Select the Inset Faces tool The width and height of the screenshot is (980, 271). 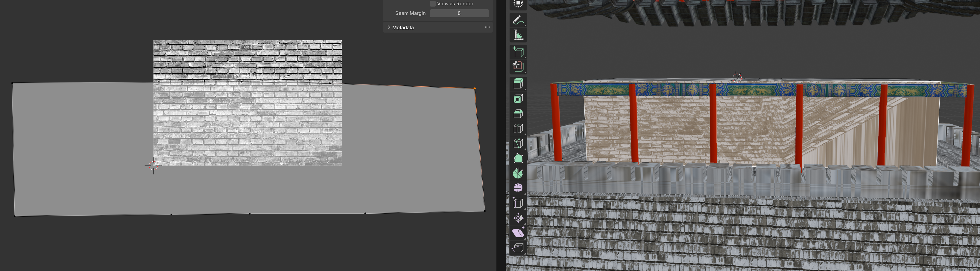click(x=518, y=99)
